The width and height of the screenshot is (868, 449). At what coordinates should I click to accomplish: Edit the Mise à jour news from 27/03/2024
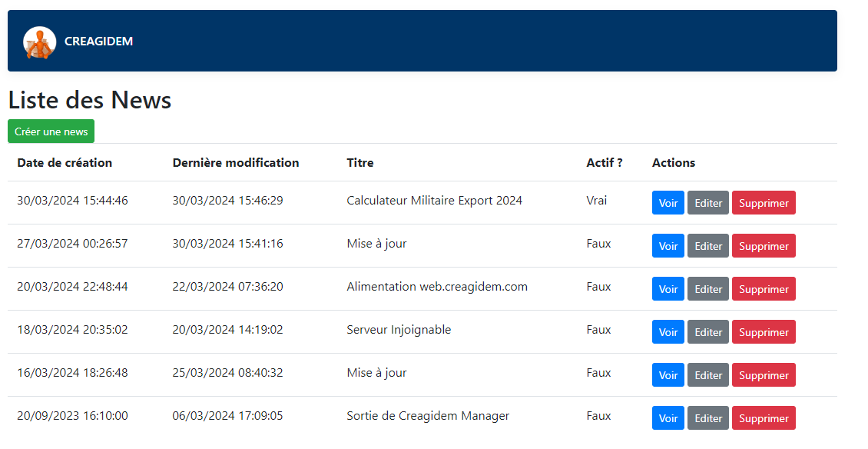click(x=707, y=246)
